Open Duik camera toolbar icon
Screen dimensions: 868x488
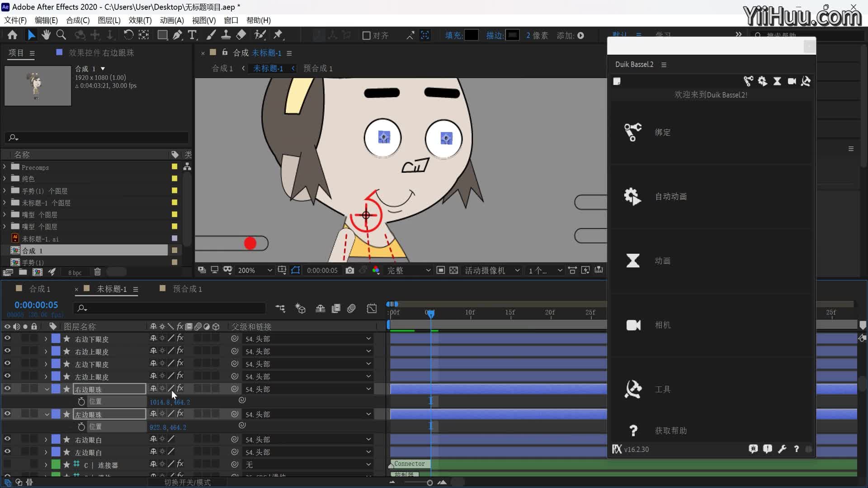pos(792,81)
